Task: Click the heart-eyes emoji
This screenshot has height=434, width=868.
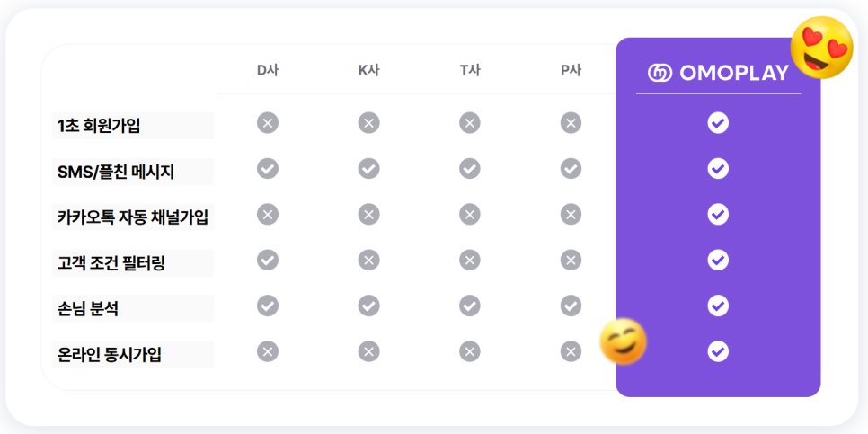Action: [x=822, y=48]
